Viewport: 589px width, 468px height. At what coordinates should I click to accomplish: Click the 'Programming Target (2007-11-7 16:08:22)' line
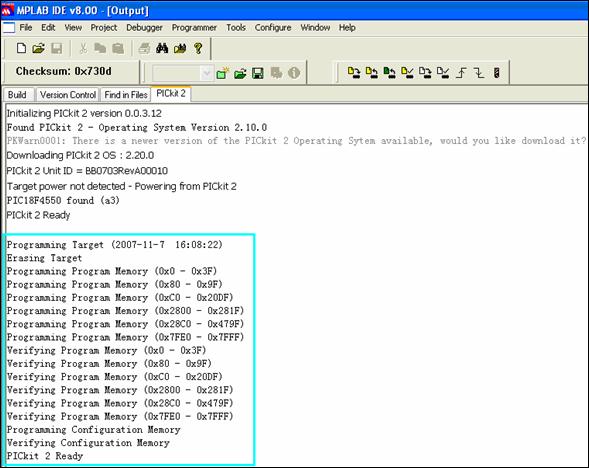pyautogui.click(x=115, y=245)
